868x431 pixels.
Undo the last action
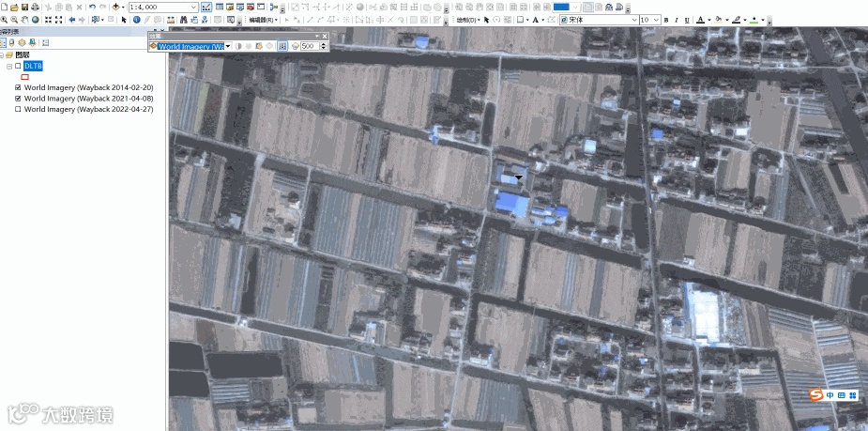click(x=93, y=8)
